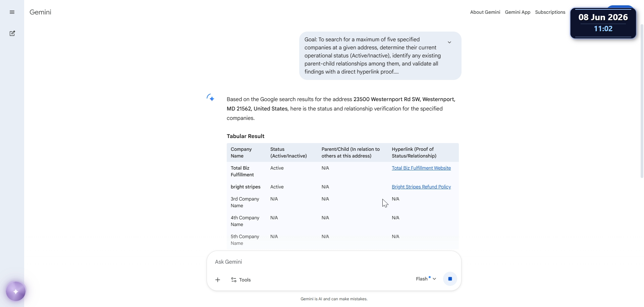This screenshot has height=307, width=644.
Task: Open the Bright Stripes Refund Policy link
Action: 421,187
